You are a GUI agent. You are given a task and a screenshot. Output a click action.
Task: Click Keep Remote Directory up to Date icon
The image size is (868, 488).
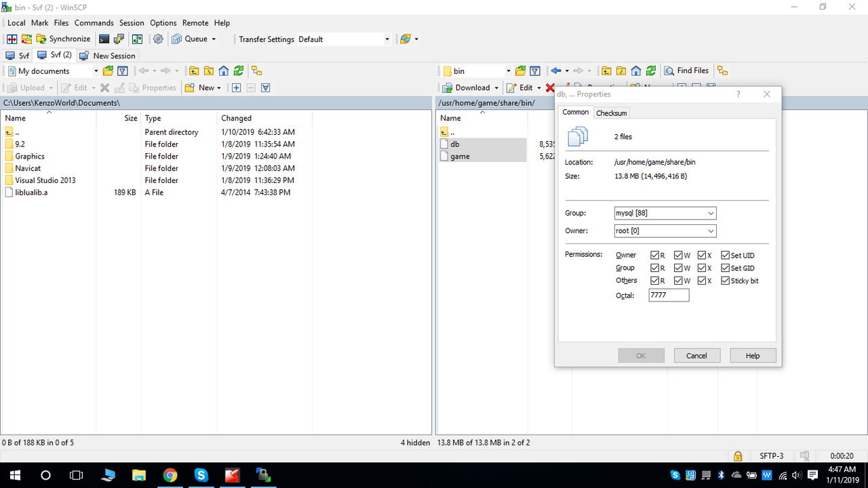tap(137, 39)
